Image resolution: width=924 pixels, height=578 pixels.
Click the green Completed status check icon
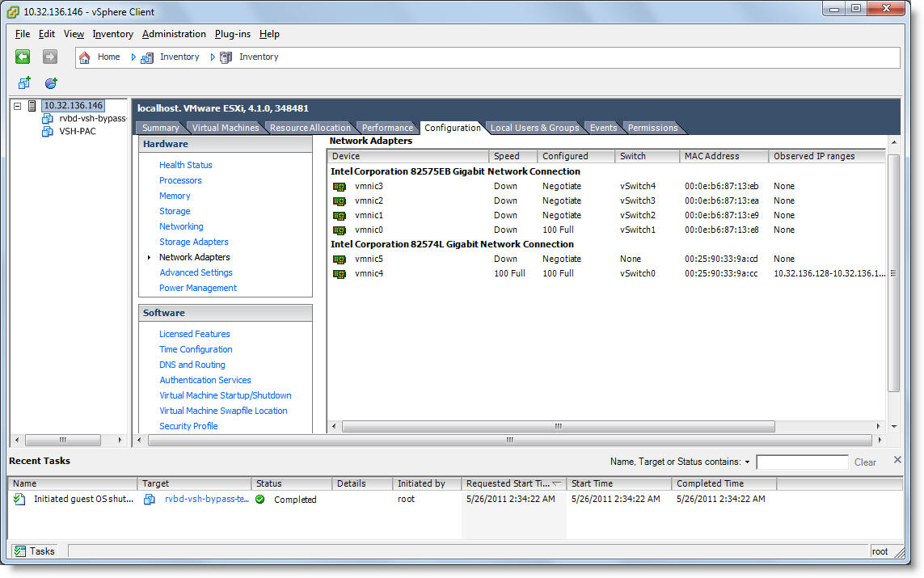click(260, 500)
